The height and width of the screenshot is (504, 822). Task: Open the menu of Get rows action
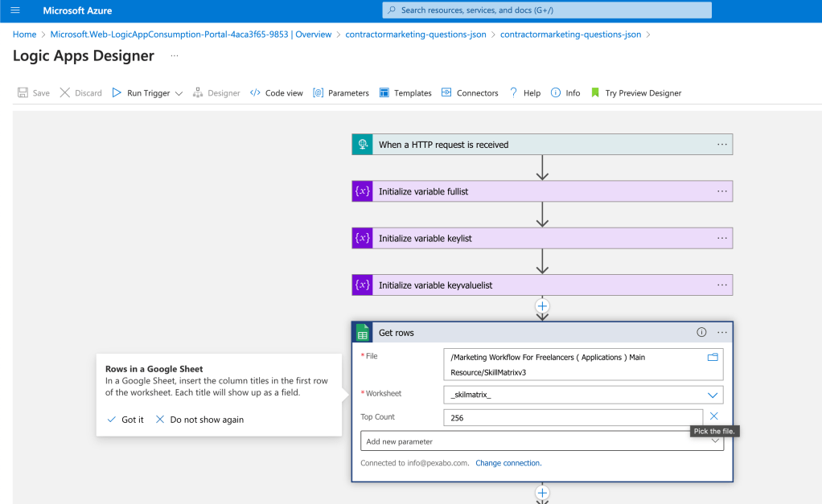[722, 332]
